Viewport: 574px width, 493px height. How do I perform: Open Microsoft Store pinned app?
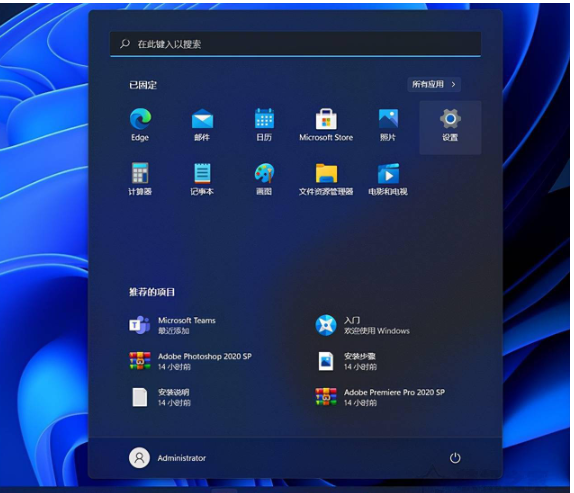[x=326, y=119]
